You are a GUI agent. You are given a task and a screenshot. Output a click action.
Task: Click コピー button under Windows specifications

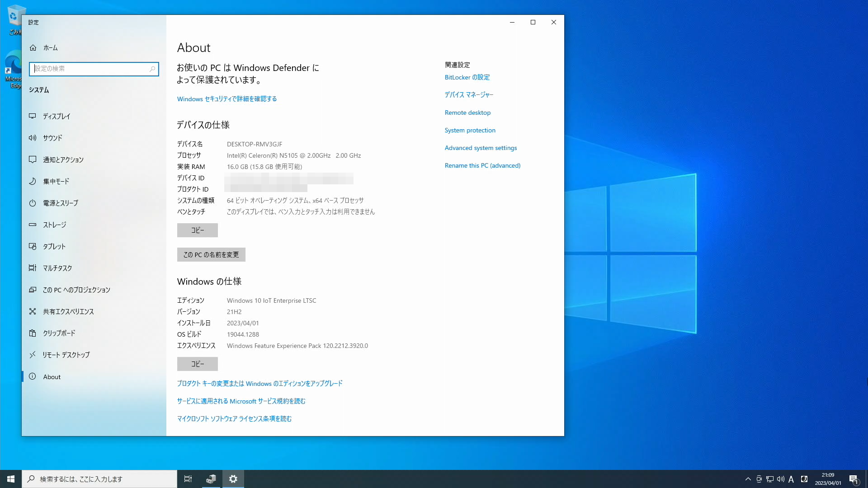coord(198,364)
